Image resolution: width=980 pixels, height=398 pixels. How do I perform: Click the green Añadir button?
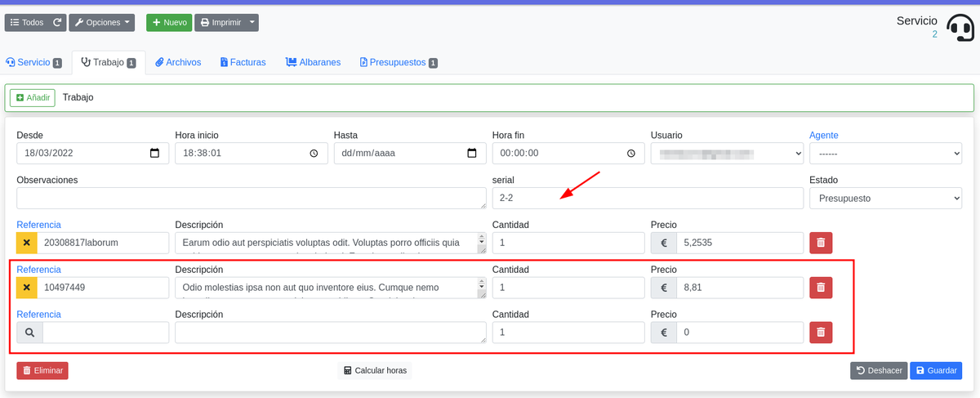click(x=33, y=97)
